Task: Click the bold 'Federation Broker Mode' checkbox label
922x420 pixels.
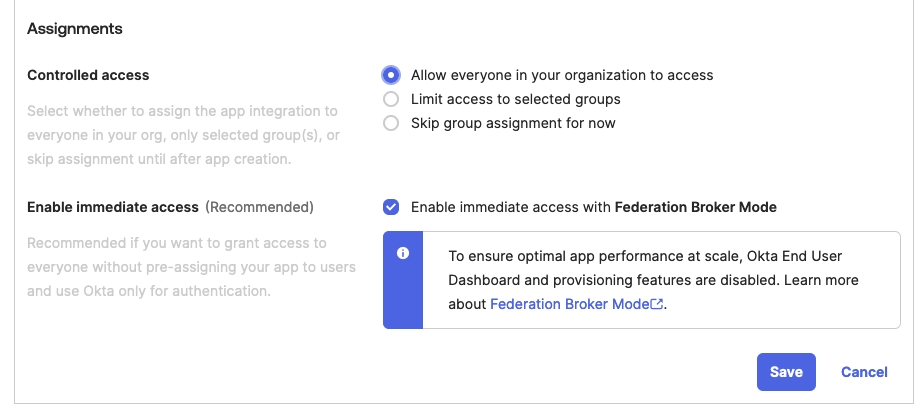Action: [695, 207]
